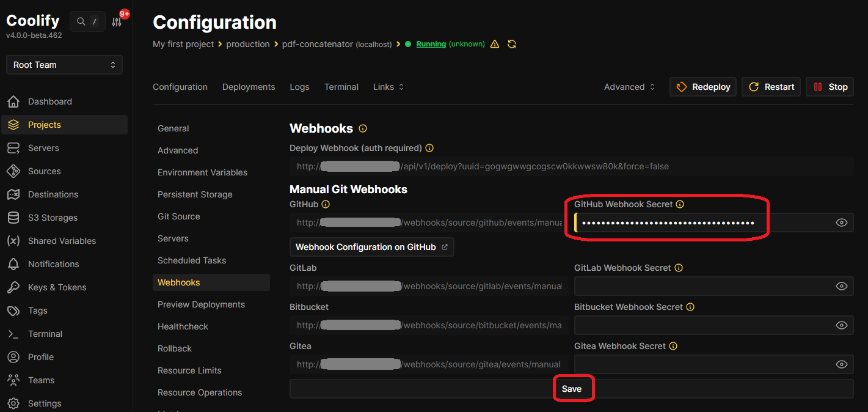The width and height of the screenshot is (868, 412).
Task: Open the Logs tab
Action: 299,87
